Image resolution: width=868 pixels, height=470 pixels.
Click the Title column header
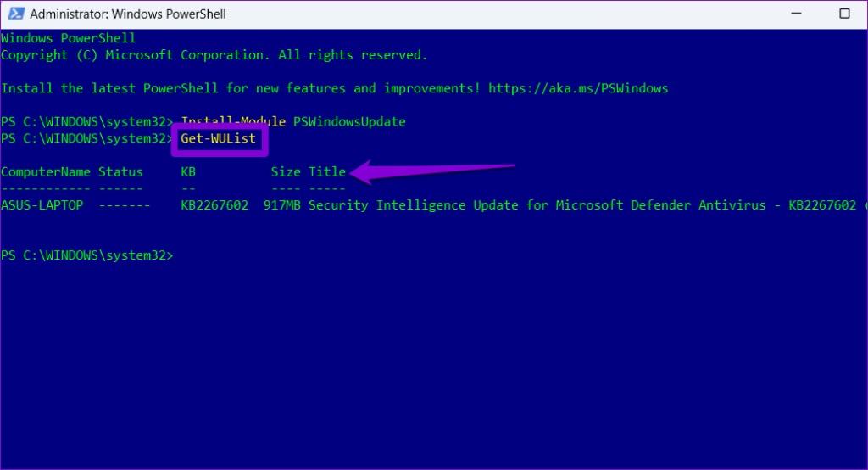327,172
